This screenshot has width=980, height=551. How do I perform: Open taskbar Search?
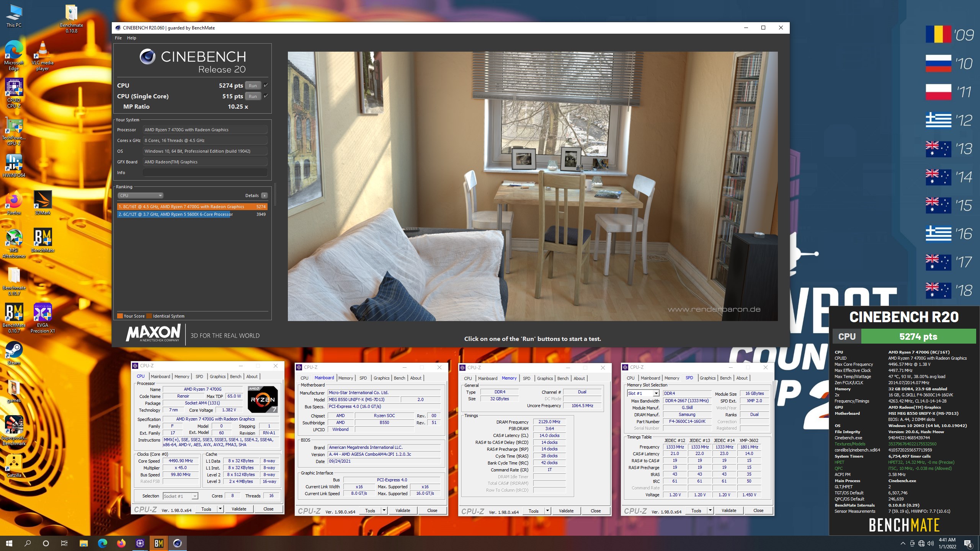[28, 543]
